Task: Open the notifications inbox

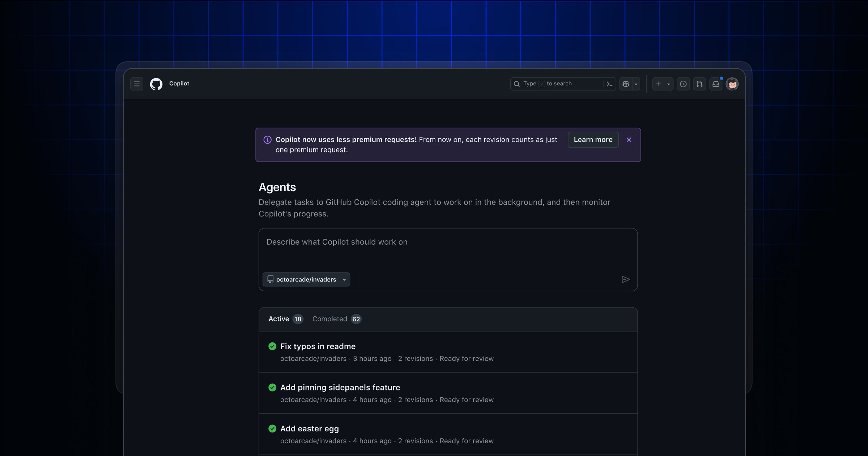Action: pyautogui.click(x=716, y=84)
